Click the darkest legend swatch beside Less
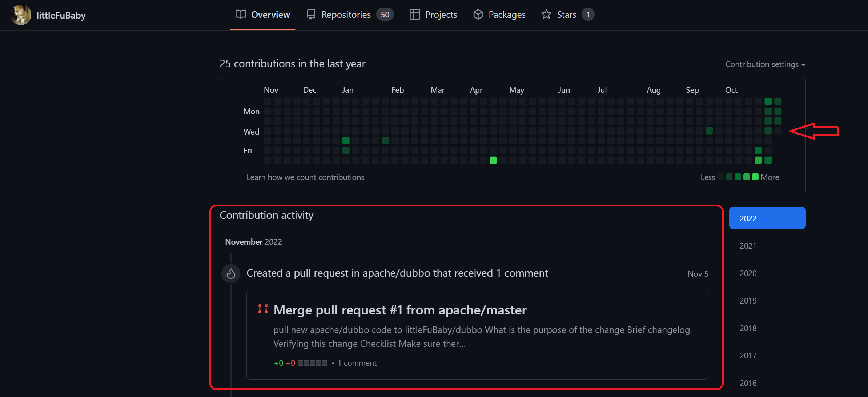The image size is (868, 397). point(720,177)
